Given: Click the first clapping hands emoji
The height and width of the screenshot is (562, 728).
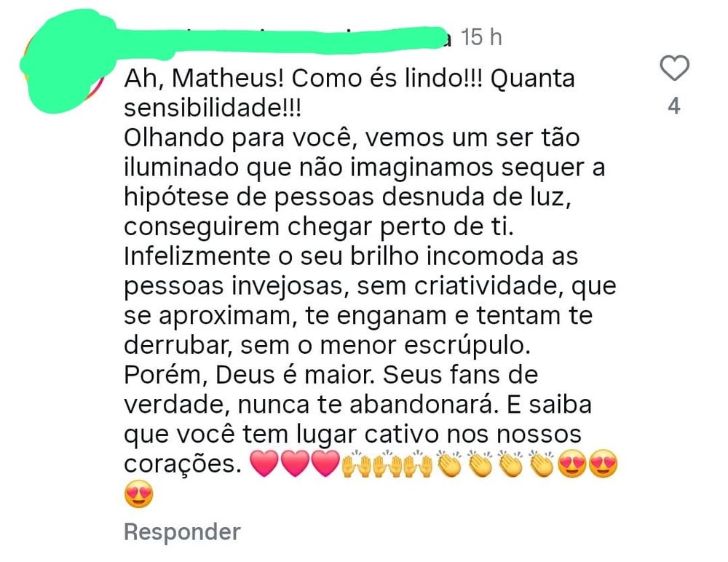Looking at the screenshot, I should (x=449, y=464).
